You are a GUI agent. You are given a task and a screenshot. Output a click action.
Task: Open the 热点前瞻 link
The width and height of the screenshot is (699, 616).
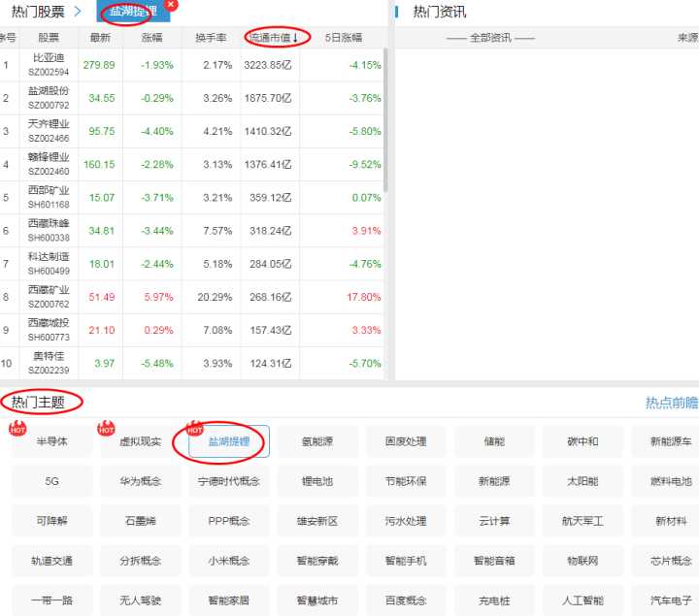pos(672,403)
